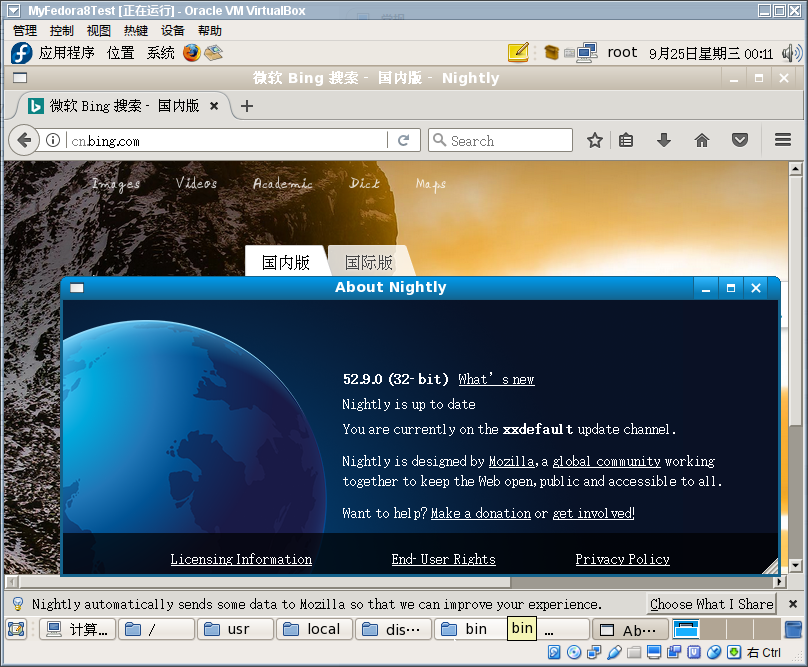Follow the Mozilla link
The height and width of the screenshot is (667, 808).
tap(511, 461)
